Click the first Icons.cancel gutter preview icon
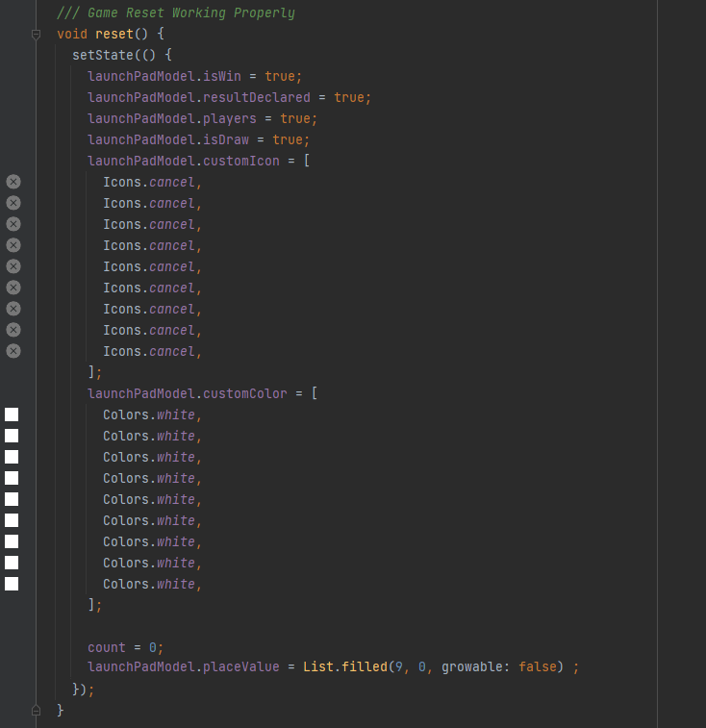The image size is (706, 728). click(x=13, y=182)
